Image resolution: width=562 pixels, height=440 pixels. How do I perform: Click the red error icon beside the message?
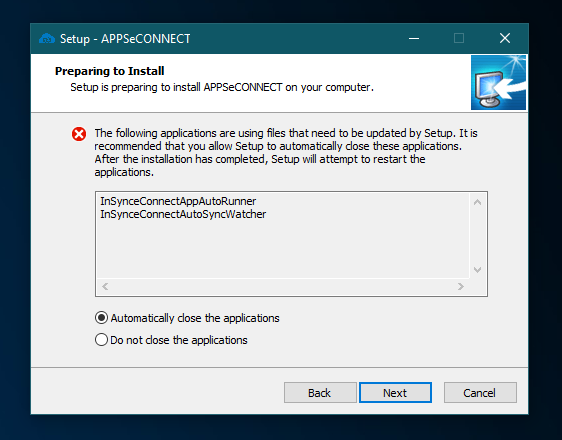[x=79, y=134]
